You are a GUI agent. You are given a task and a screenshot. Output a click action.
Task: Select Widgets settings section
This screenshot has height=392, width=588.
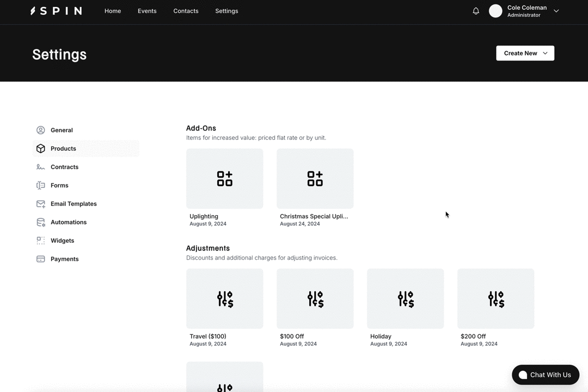click(86, 241)
